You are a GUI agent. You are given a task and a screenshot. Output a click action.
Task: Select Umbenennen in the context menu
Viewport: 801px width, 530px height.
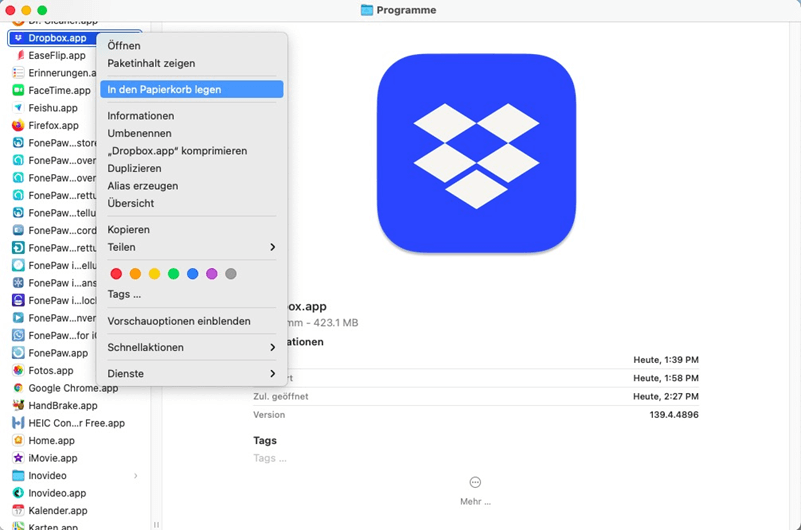coord(192,133)
